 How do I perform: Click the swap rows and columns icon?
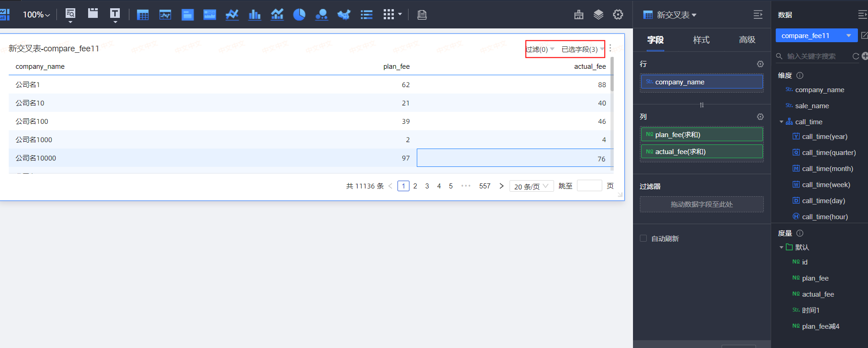pos(701,105)
